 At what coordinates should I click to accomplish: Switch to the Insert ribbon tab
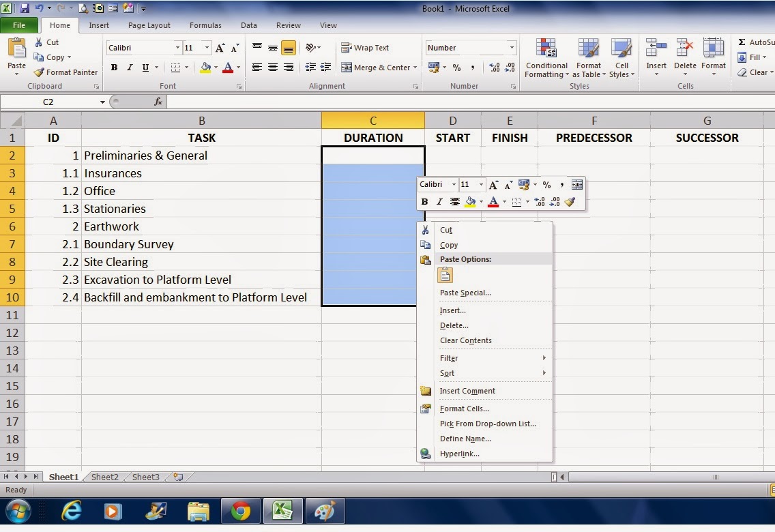(x=99, y=25)
